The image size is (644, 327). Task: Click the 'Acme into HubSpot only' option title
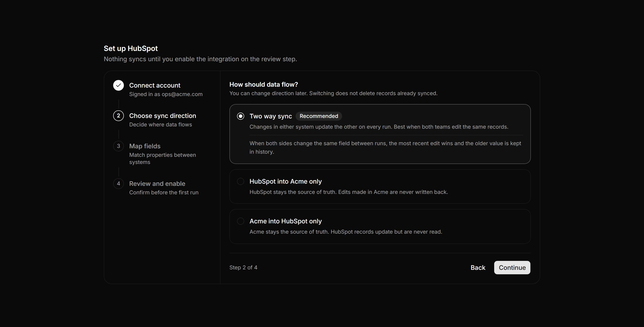(x=286, y=221)
